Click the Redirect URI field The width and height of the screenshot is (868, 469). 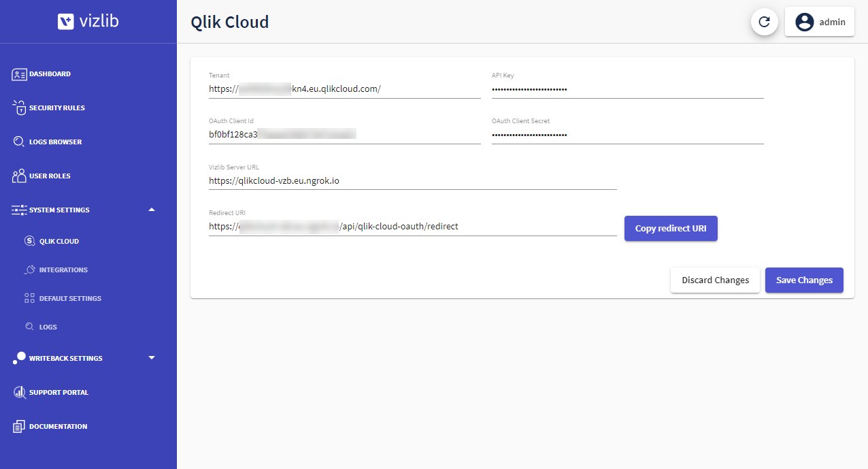[413, 227]
